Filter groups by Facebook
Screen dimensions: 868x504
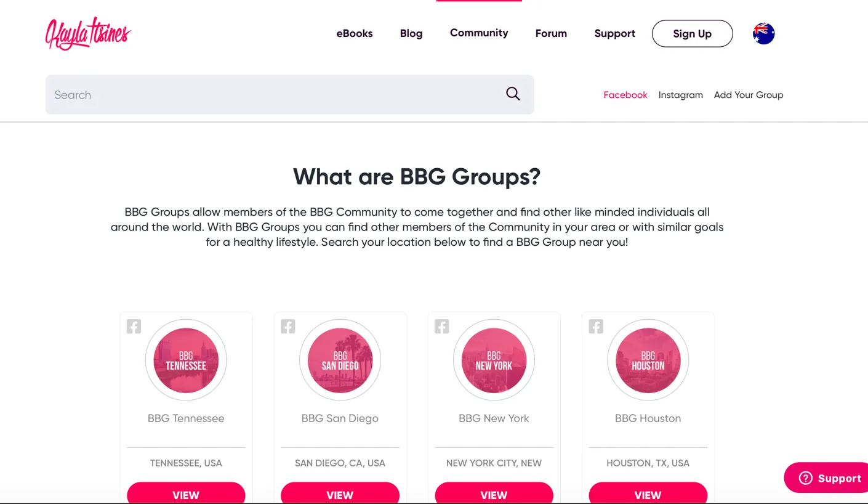[x=625, y=95]
